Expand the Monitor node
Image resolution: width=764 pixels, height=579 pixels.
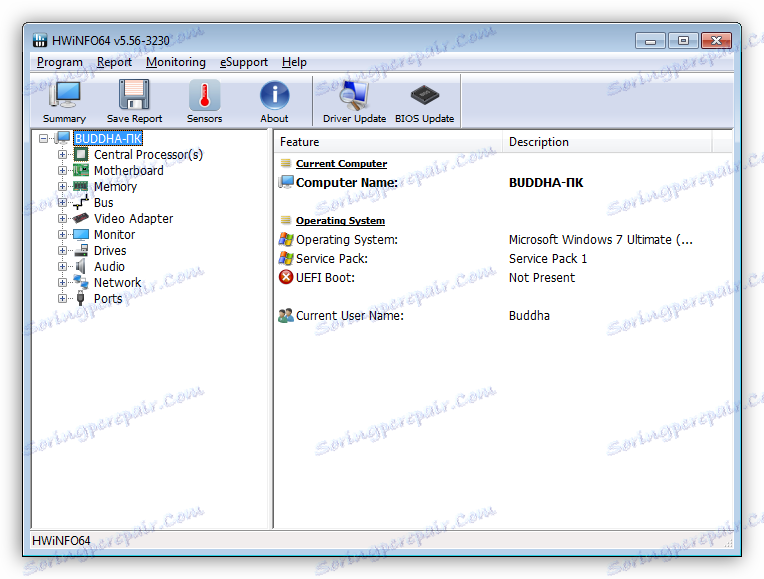(62, 234)
